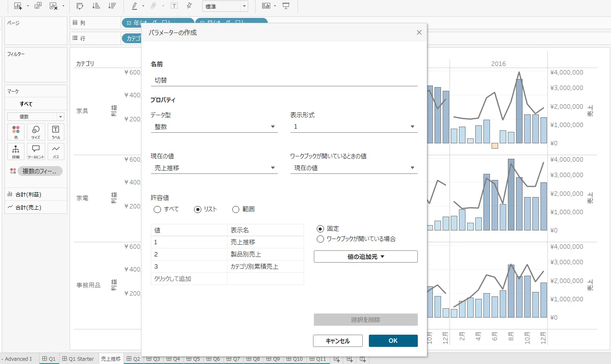Expand the New Worksheet dropdown arrow
Viewport: 611px width, 364px height.
[x=28, y=6]
